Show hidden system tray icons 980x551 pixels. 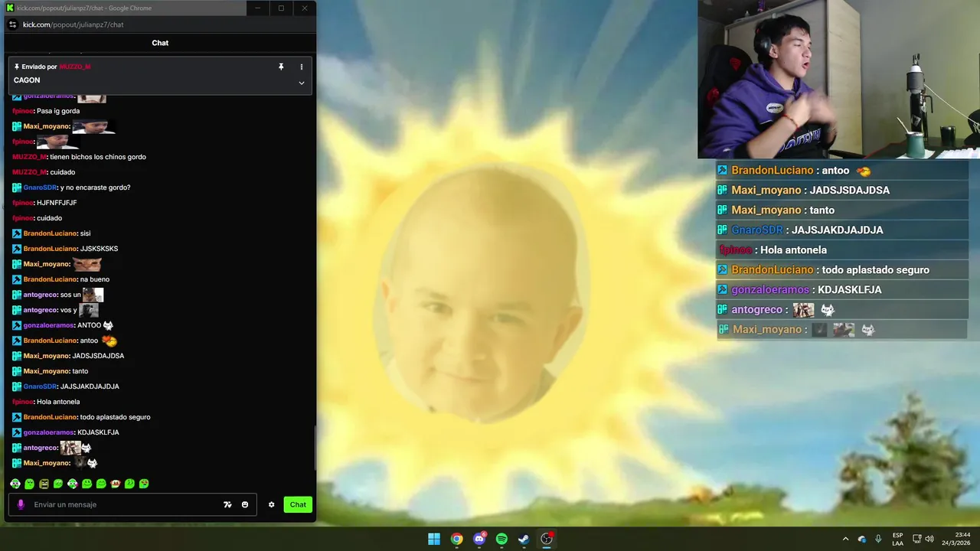tap(845, 539)
